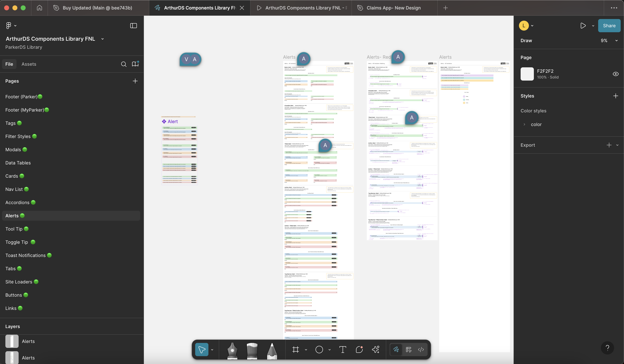Open the Toast Notifications page
Screen dimensions: 624x364
[25, 255]
